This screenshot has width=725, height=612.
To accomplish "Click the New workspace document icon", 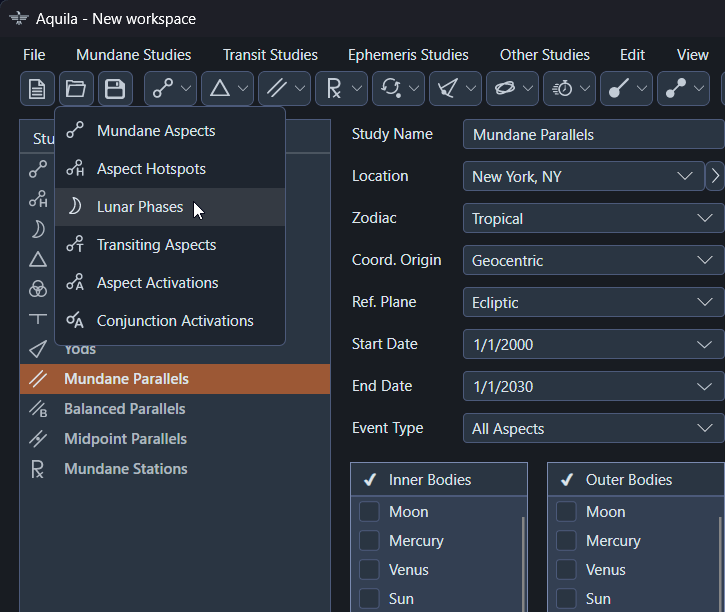I will tap(37, 89).
